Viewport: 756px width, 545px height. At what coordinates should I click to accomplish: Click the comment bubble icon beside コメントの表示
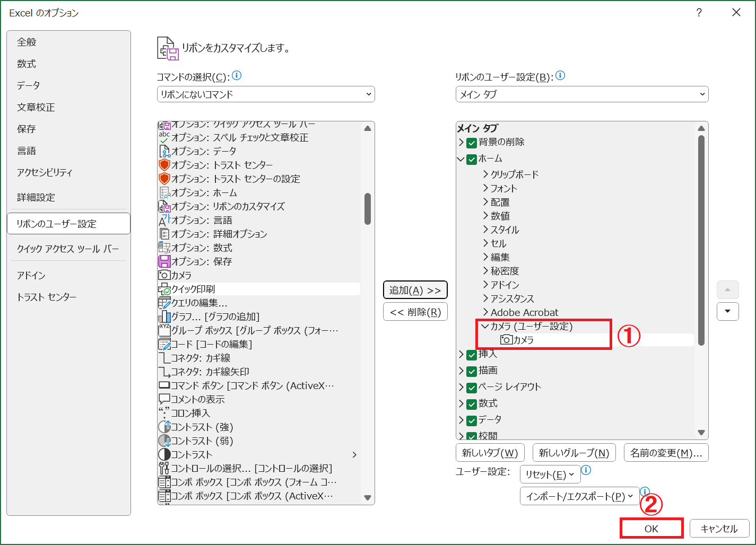[164, 399]
